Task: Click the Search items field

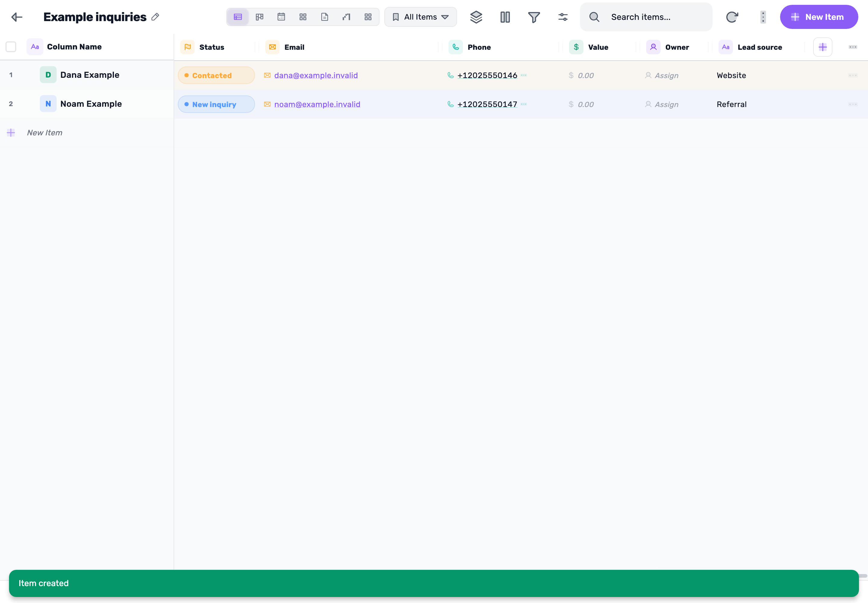Action: click(x=646, y=17)
